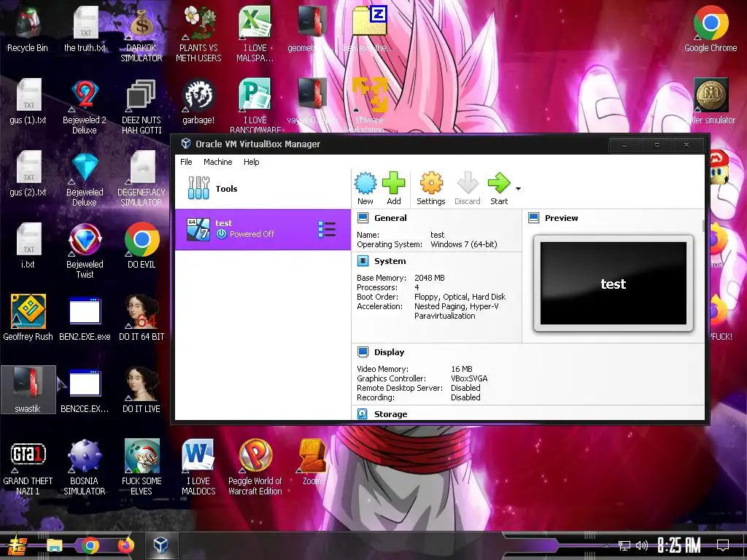
Task: Select the BOSNIA SIMULATOR shortcut
Action: [85, 467]
